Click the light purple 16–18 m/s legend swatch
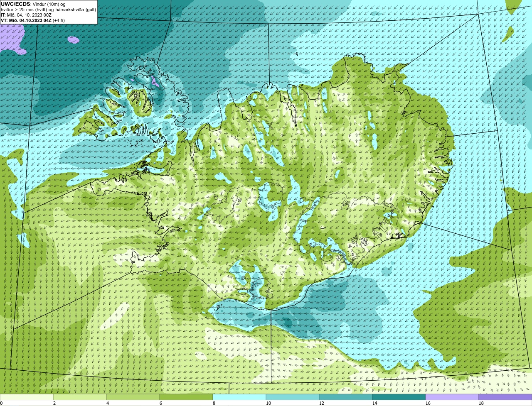Screen dimensions: 532x406 point(452,397)
